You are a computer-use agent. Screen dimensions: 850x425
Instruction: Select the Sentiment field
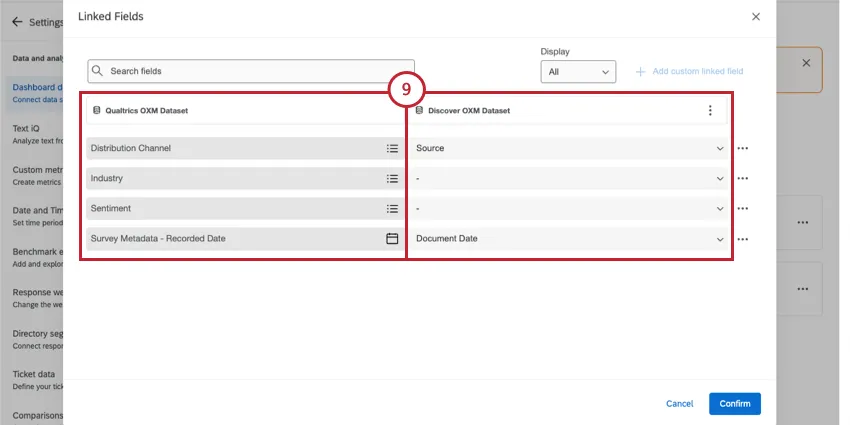[x=245, y=209]
